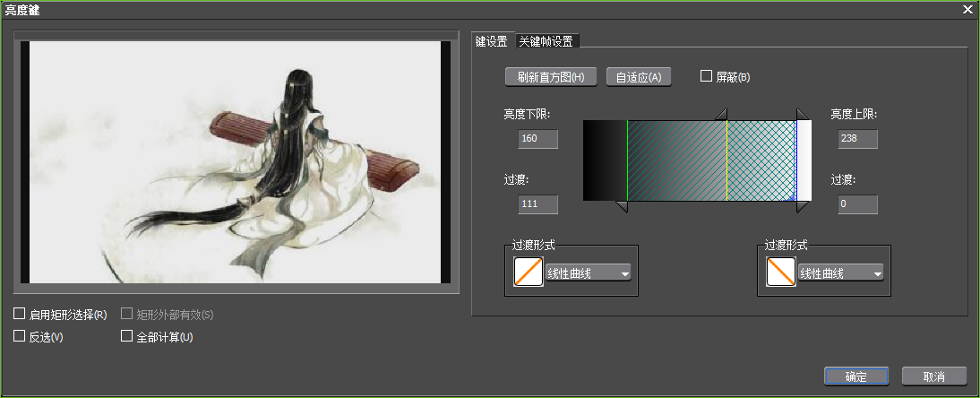Click the 亮度下限 field showing 160

537,139
